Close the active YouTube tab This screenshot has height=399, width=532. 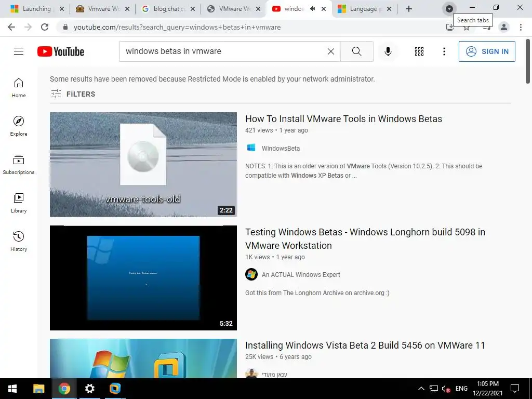tap(324, 9)
